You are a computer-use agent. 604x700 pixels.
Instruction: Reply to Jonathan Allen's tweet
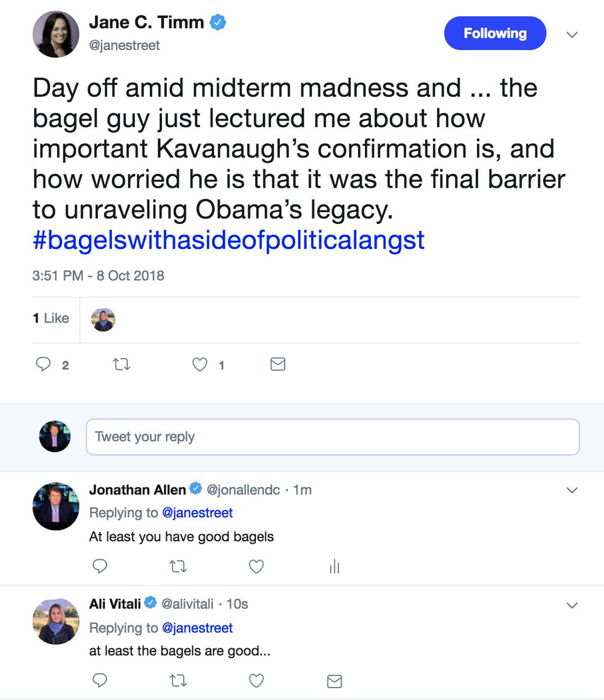[100, 566]
